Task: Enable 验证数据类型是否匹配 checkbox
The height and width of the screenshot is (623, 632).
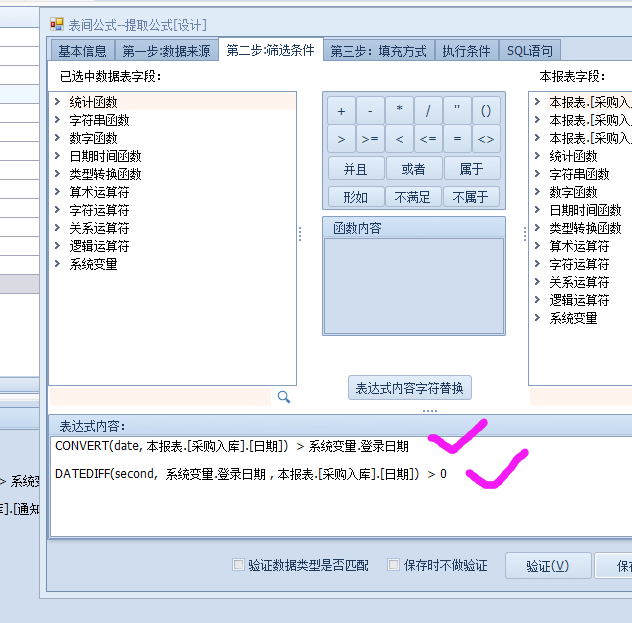Action: click(x=238, y=565)
